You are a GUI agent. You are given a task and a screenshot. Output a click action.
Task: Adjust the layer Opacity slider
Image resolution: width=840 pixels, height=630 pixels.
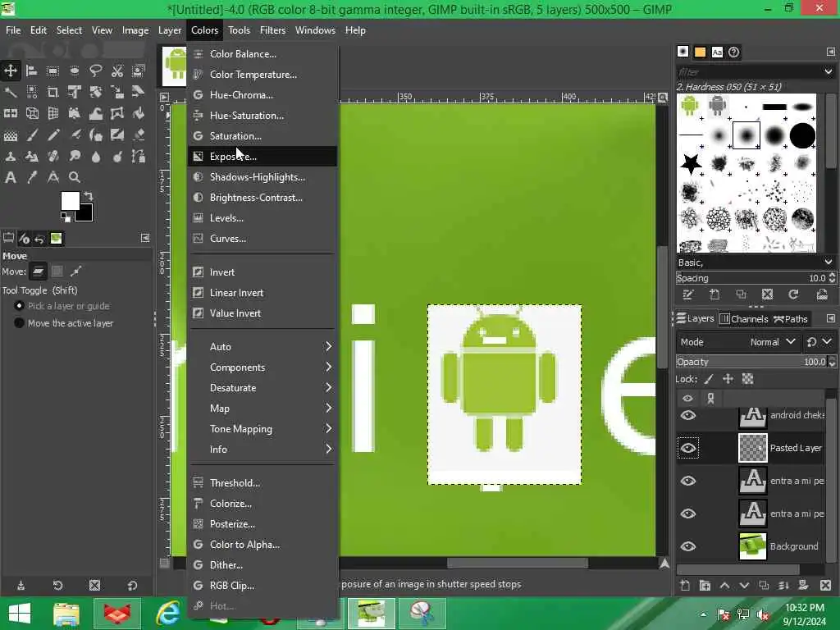click(751, 362)
